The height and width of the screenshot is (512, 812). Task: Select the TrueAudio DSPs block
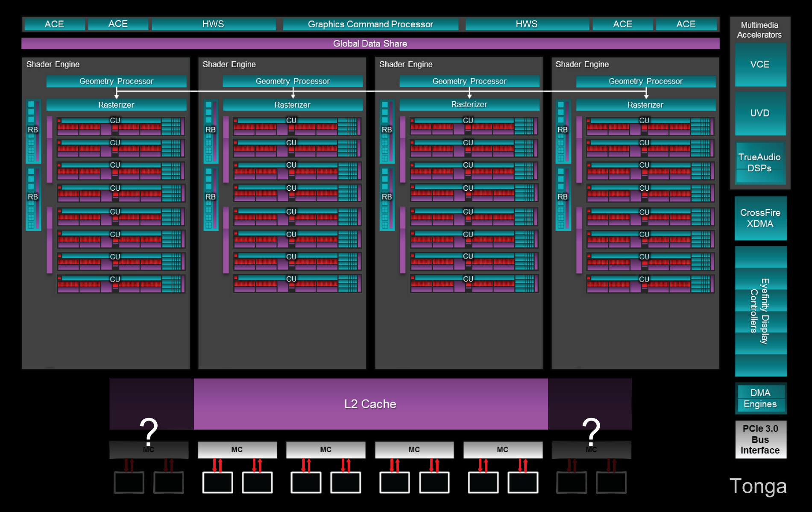click(760, 163)
